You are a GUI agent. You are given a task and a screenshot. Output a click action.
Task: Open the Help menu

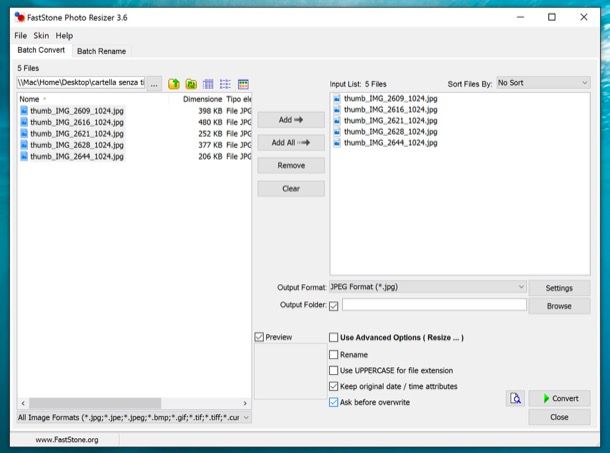[x=64, y=36]
